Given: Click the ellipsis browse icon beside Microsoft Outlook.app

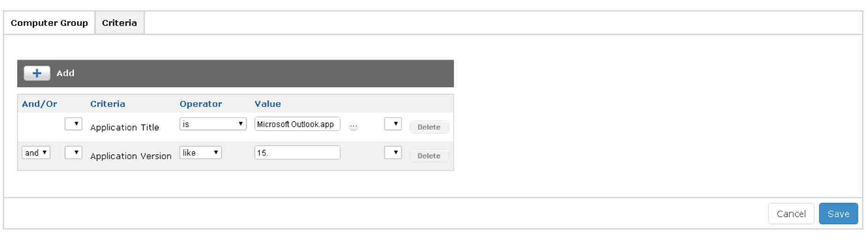Looking at the screenshot, I should click(x=353, y=126).
